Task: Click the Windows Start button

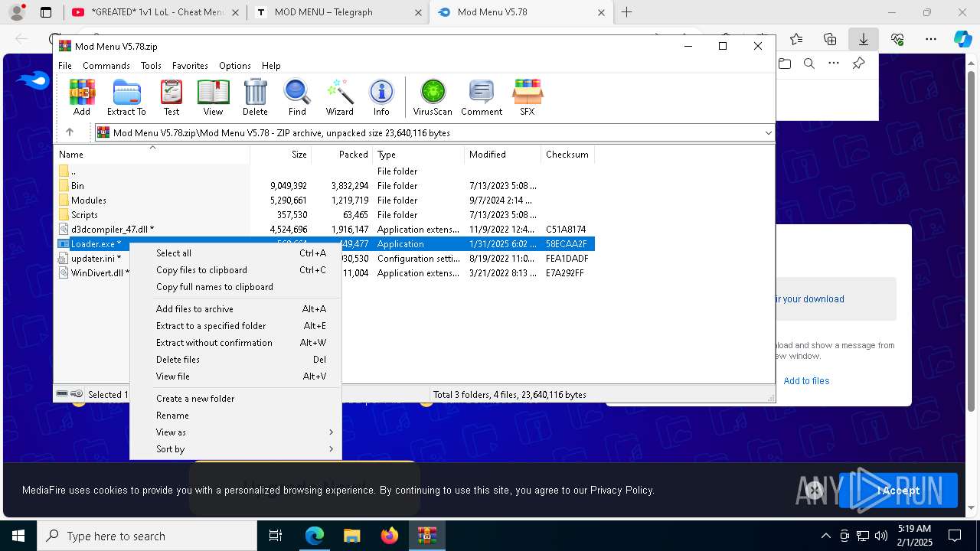Action: (18, 536)
